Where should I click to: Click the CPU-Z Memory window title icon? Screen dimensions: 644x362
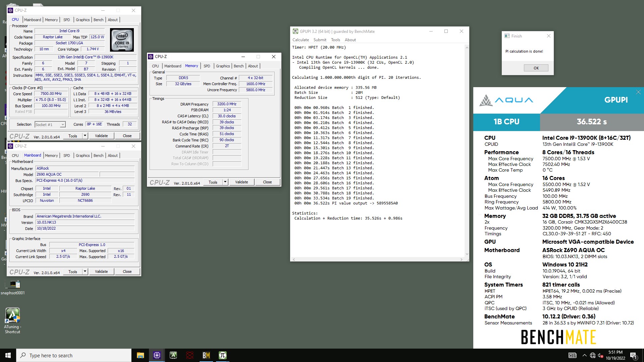(x=151, y=57)
